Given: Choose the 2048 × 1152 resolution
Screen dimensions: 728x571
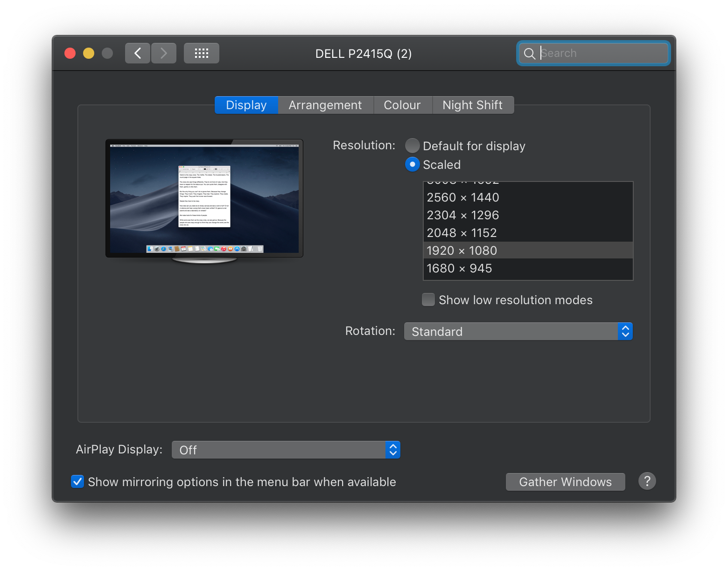Looking at the screenshot, I should pyautogui.click(x=528, y=233).
